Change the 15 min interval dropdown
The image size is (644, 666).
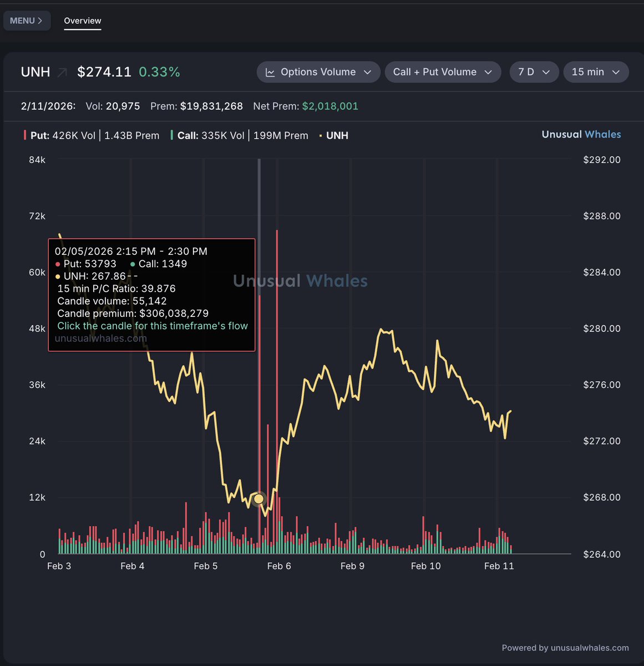click(x=596, y=72)
